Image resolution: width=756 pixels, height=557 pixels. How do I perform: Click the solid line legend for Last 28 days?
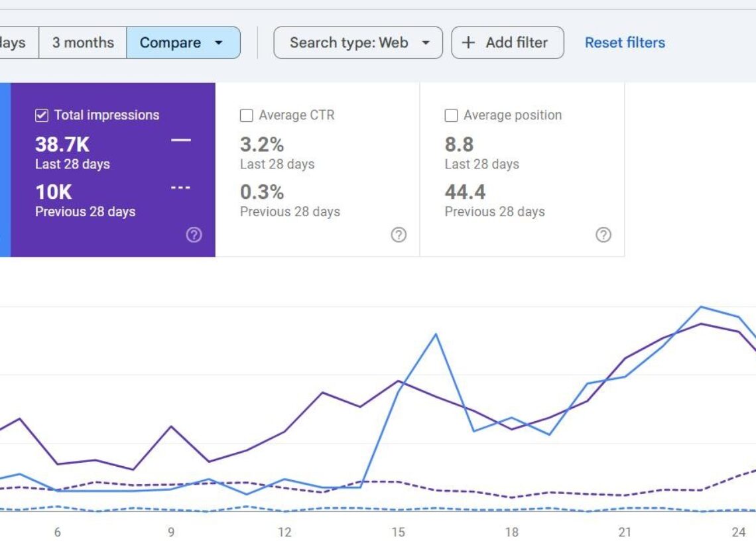tap(180, 140)
